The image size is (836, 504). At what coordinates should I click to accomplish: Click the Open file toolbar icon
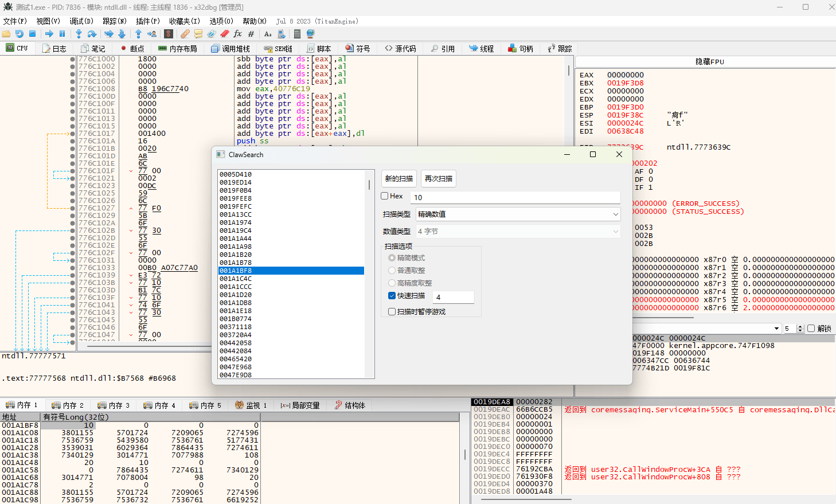(6, 34)
